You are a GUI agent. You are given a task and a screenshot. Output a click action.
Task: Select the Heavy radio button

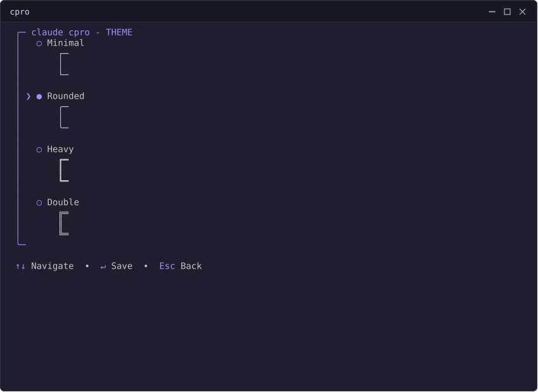click(x=39, y=150)
